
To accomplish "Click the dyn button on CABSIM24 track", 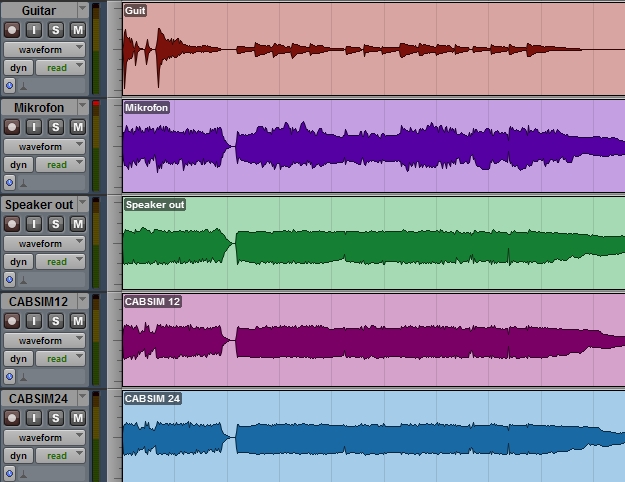I will click(x=17, y=456).
